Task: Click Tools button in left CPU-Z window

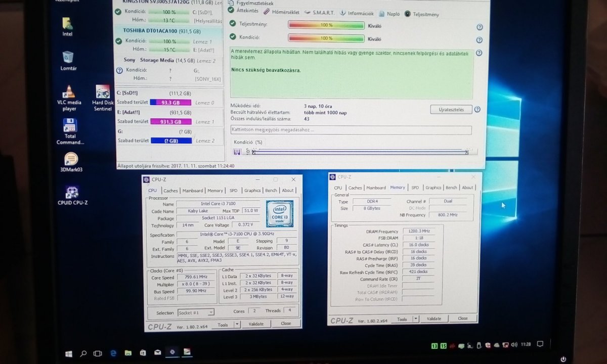Action: (223, 325)
